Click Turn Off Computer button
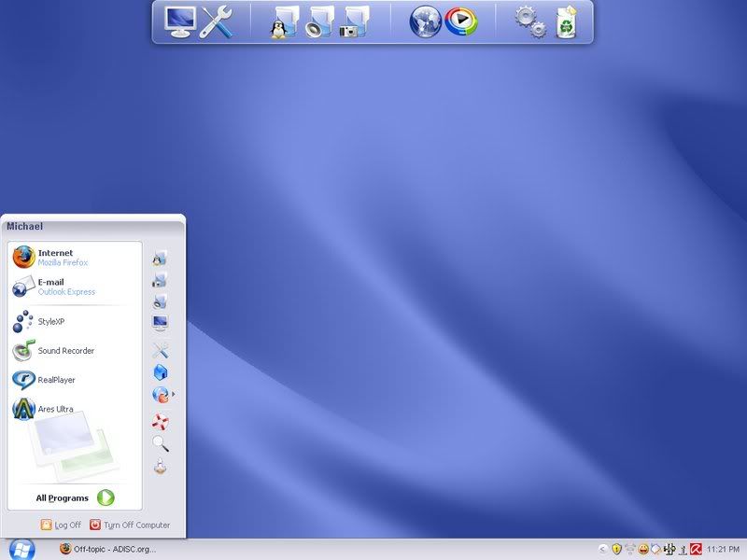The image size is (747, 560). 130,525
